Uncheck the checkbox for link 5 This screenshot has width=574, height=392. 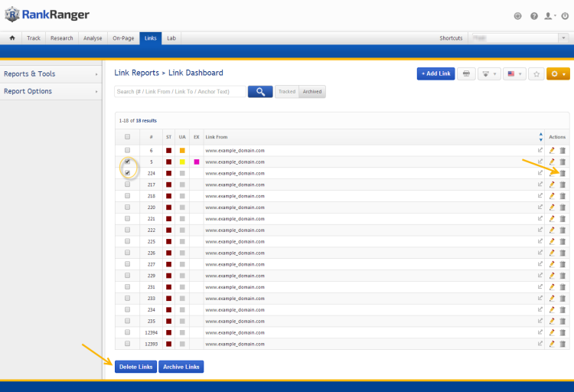[x=127, y=162]
